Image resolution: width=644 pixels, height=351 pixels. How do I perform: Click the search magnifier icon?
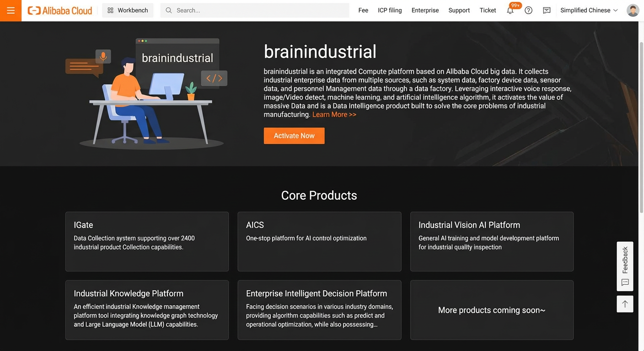[x=169, y=11]
